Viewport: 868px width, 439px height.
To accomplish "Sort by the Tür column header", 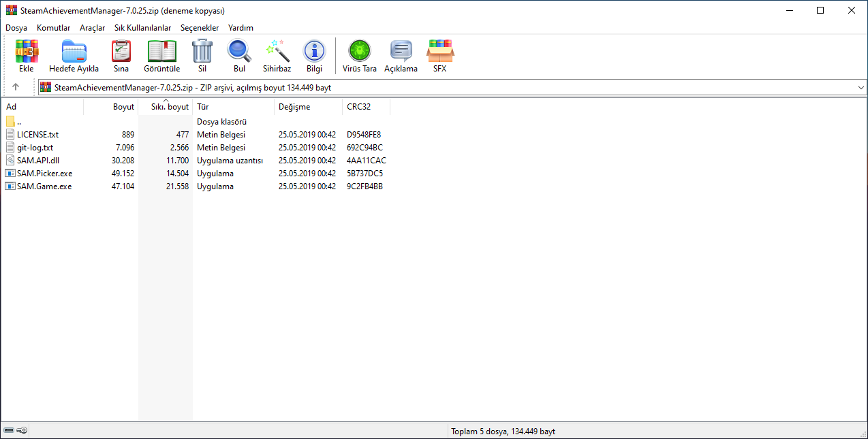I will pos(234,107).
